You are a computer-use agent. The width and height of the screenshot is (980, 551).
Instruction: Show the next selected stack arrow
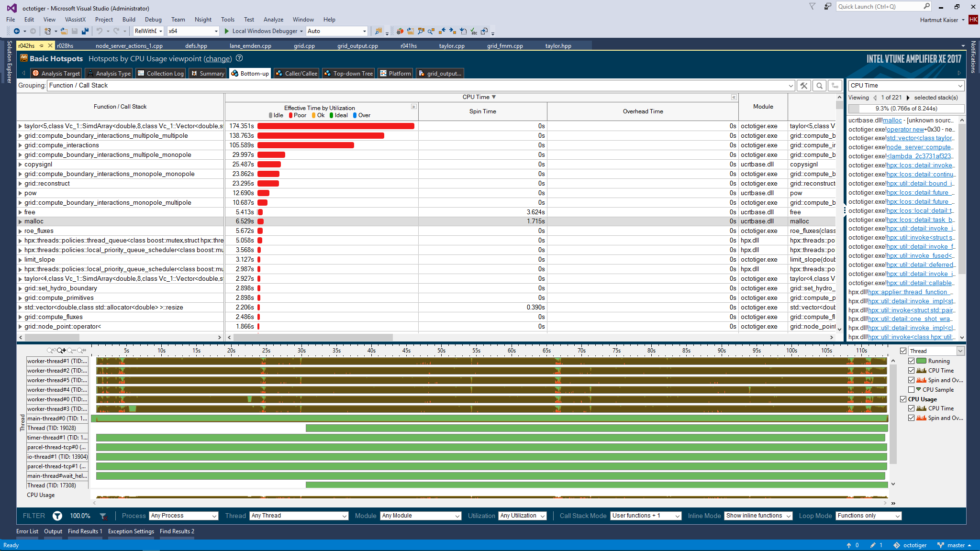coord(908,98)
